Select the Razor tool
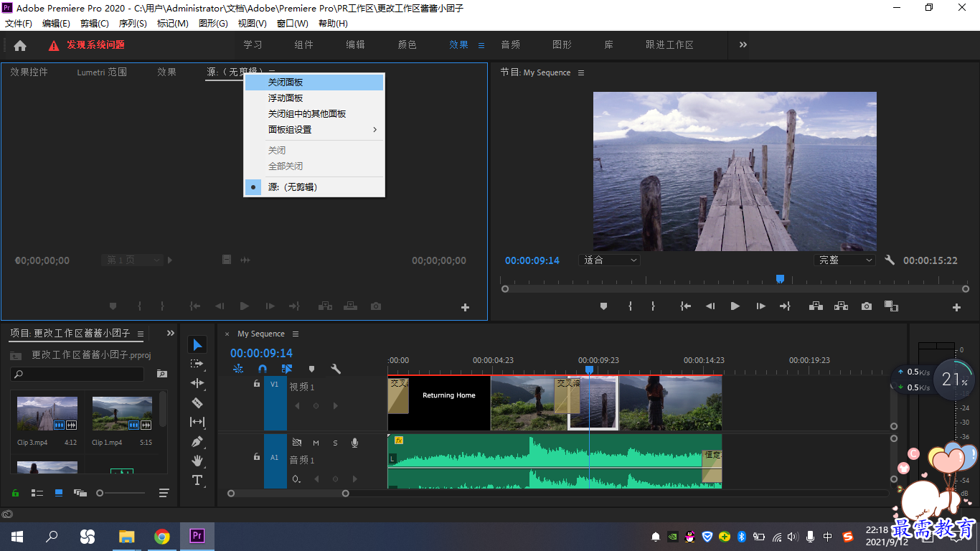 click(197, 402)
